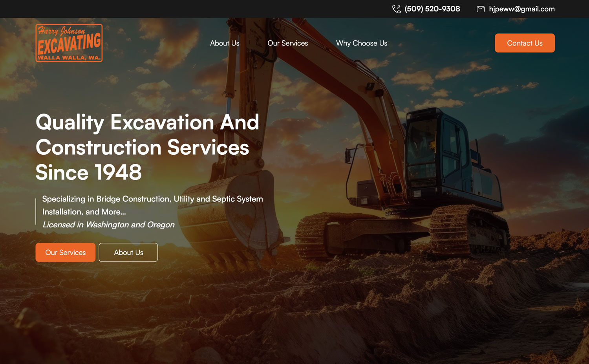Open the About Us navigation item

pos(225,43)
